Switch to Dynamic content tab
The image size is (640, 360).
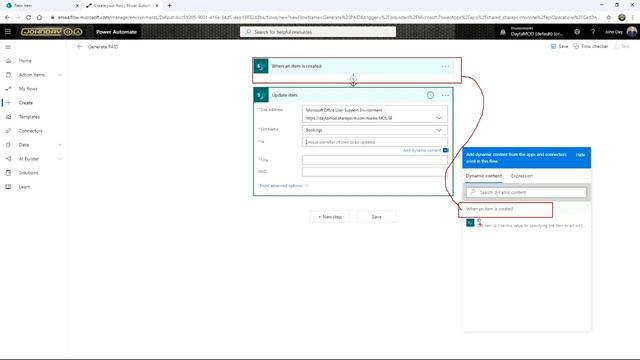[x=484, y=176]
